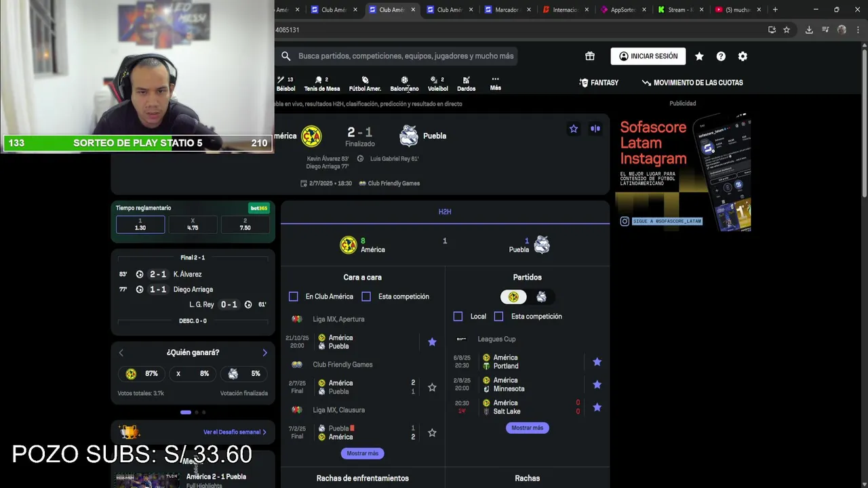
Task: Open MOVIMIENTO DE LAS CUOTAS
Action: click(692, 83)
